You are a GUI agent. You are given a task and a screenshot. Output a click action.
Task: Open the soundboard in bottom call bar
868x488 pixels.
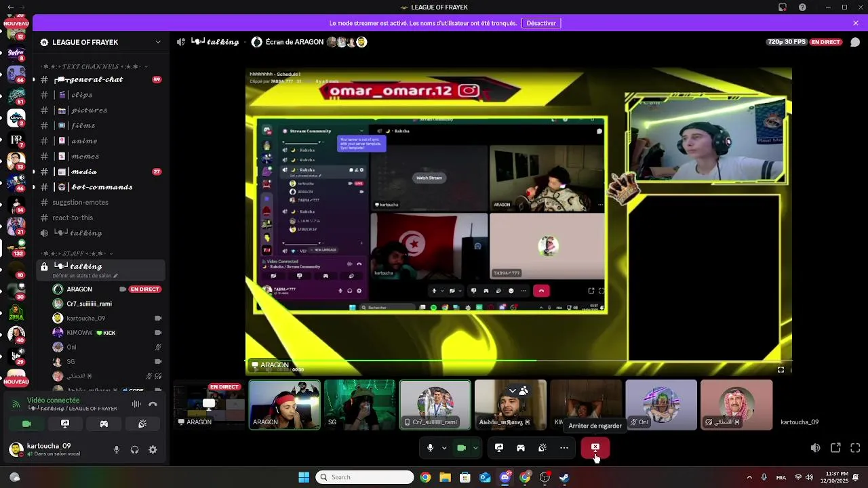click(542, 447)
